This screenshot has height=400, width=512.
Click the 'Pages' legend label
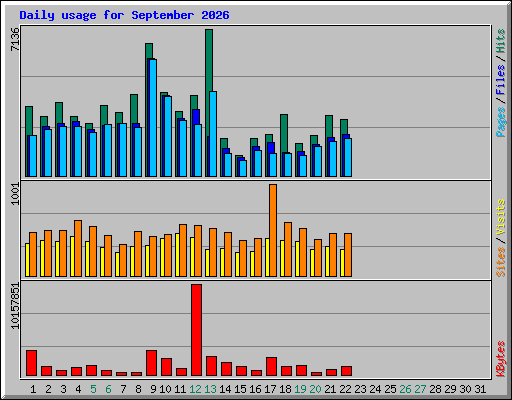coord(501,122)
